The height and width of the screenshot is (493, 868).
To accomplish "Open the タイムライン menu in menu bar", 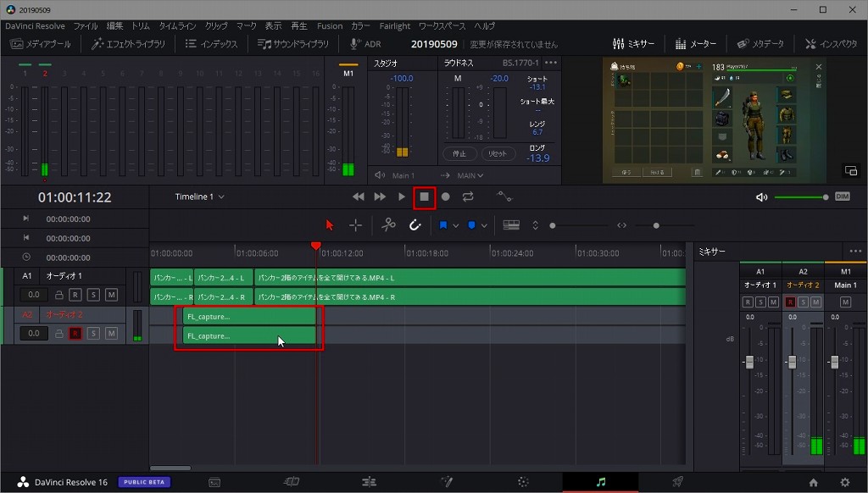I will (176, 26).
